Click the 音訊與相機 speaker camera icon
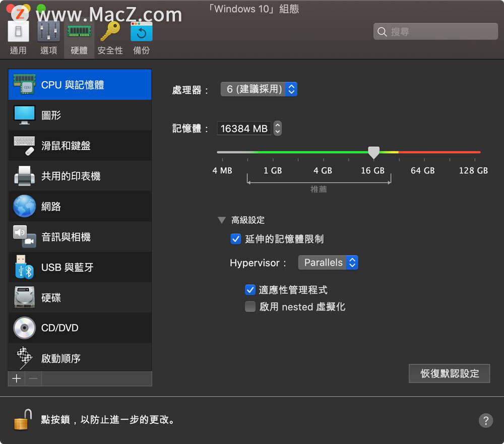The height and width of the screenshot is (444, 504). tap(24, 236)
